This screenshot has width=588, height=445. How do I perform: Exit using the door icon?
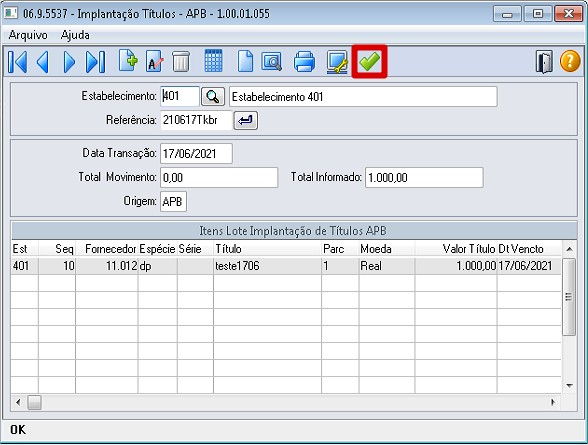544,62
